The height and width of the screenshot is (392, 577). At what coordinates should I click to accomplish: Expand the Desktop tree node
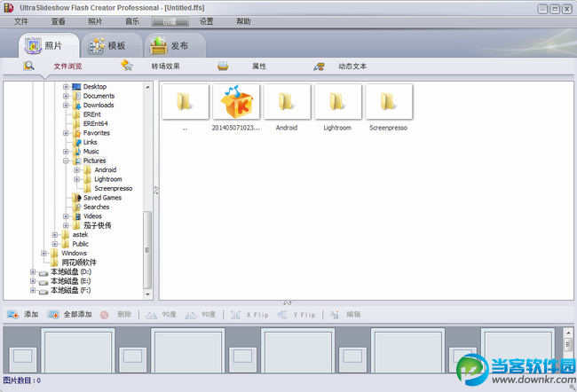66,87
